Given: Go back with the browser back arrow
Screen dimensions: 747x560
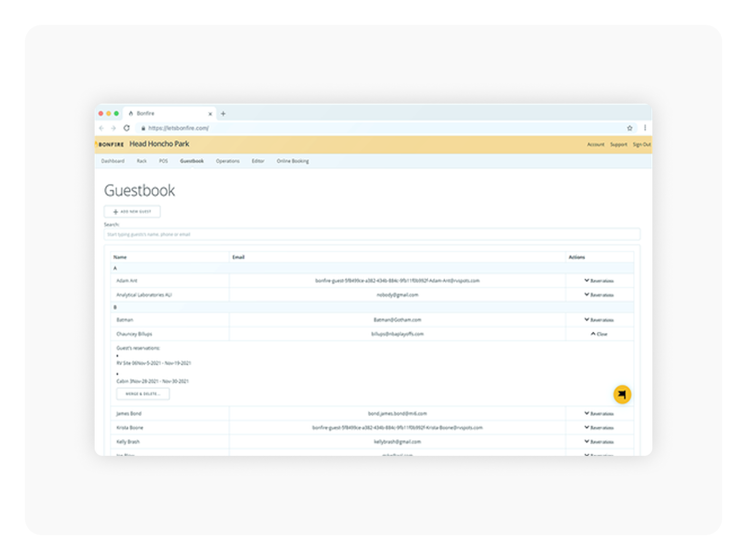Looking at the screenshot, I should pyautogui.click(x=102, y=128).
